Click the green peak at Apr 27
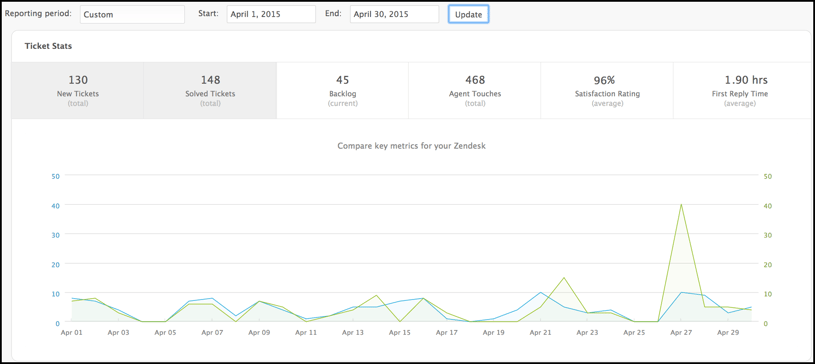Image resolution: width=815 pixels, height=364 pixels. (681, 204)
